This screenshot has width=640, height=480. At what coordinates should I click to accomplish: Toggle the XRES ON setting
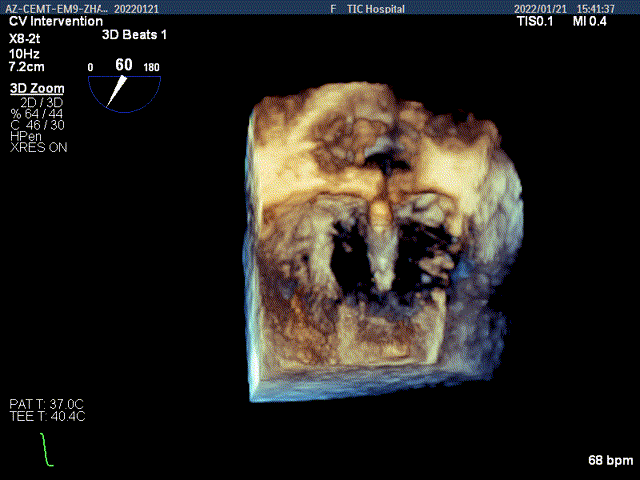(x=39, y=148)
